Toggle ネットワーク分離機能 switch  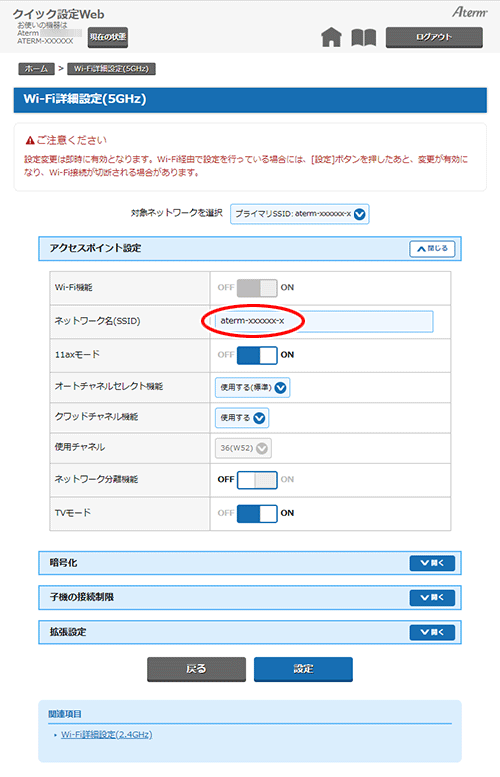tap(257, 480)
